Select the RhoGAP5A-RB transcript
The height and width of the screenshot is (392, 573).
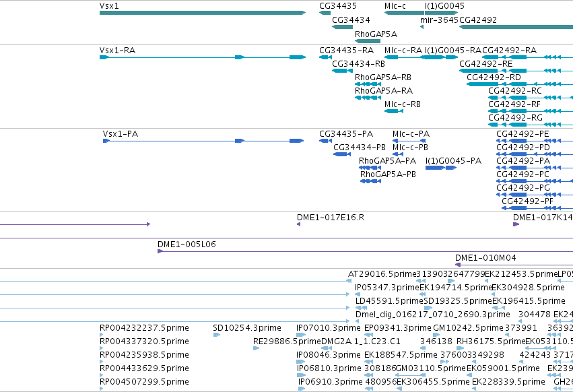(x=368, y=84)
